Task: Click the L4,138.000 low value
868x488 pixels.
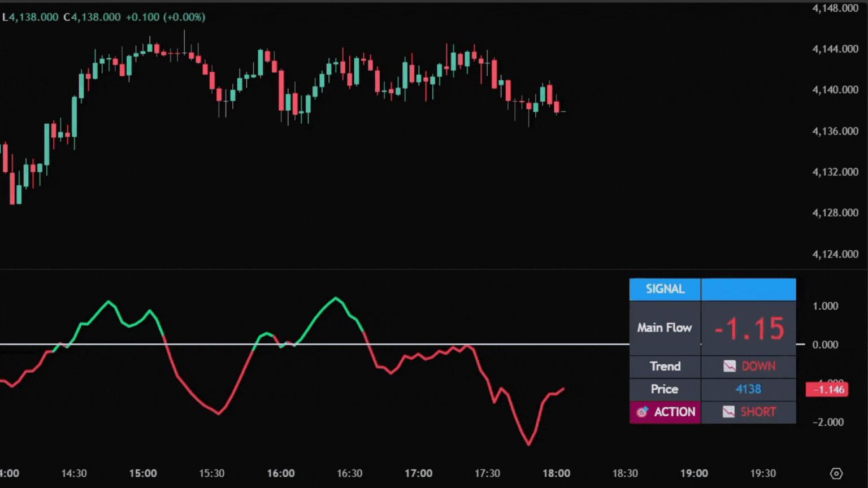Action: (x=31, y=17)
